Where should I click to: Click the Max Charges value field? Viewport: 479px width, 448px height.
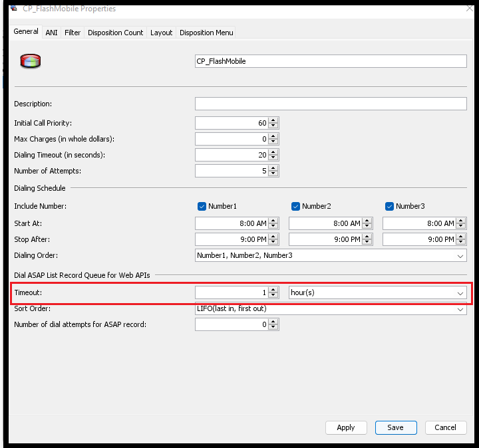232,139
